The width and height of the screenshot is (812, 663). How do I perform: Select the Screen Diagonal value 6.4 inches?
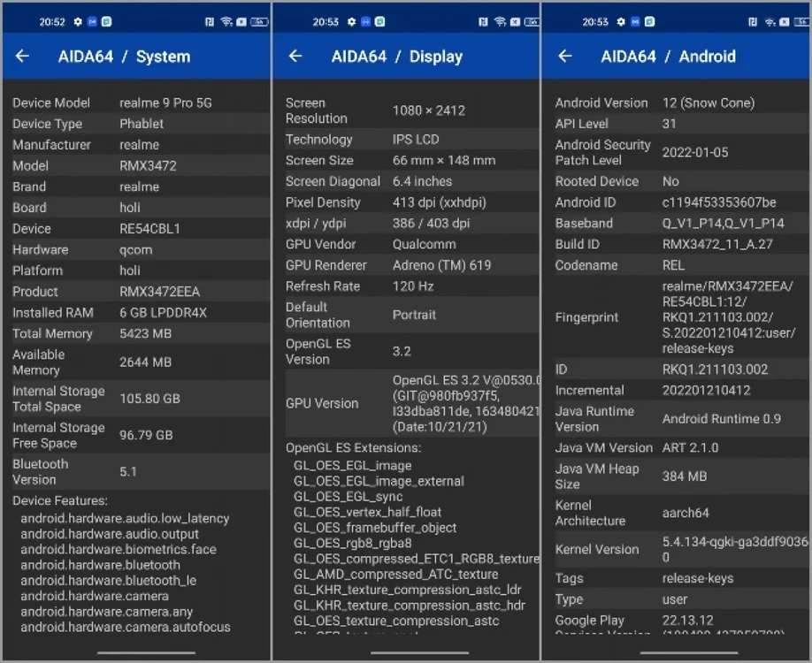[422, 181]
